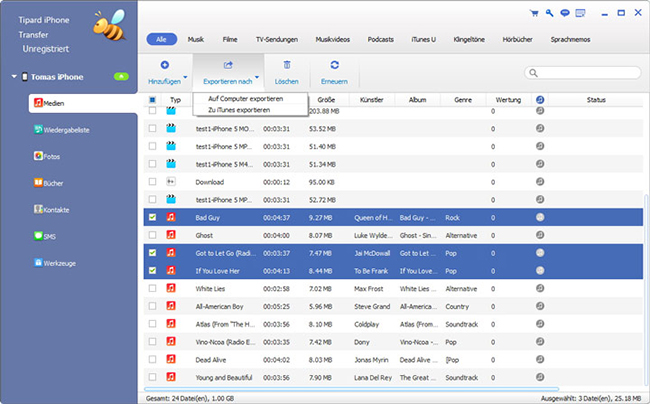This screenshot has width=650, height=404.
Task: Click the Löschen trash icon
Action: pos(286,64)
